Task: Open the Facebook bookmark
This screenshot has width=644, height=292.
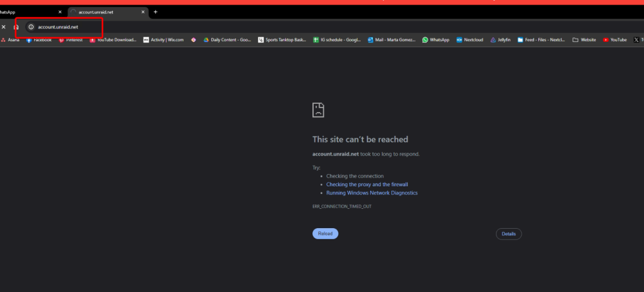Action: tap(39, 40)
